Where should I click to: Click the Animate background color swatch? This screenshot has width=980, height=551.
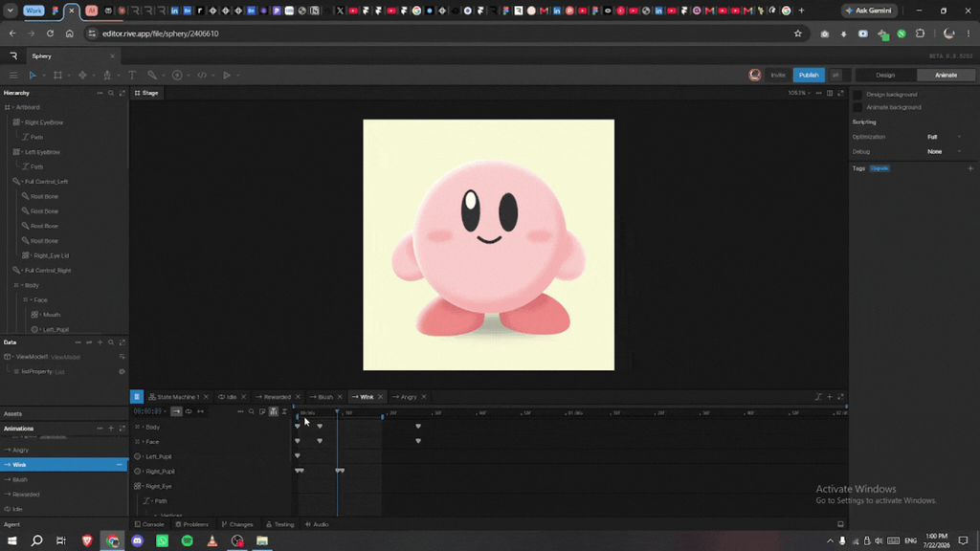coord(857,107)
